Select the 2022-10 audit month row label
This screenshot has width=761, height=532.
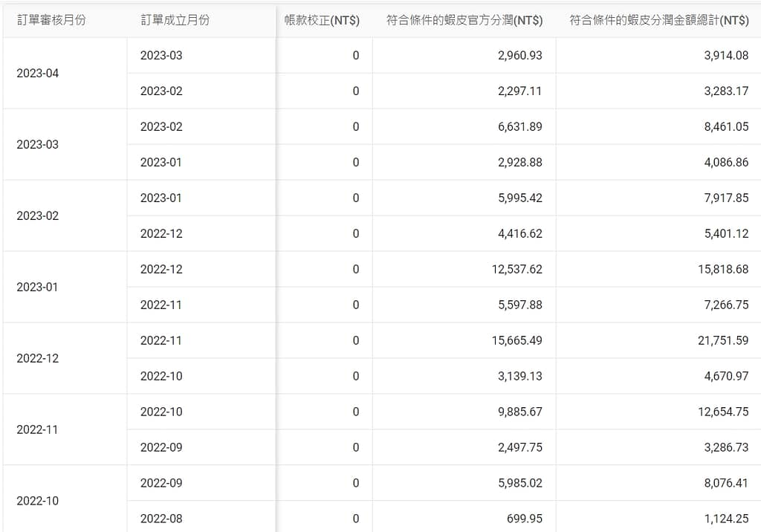(37, 501)
